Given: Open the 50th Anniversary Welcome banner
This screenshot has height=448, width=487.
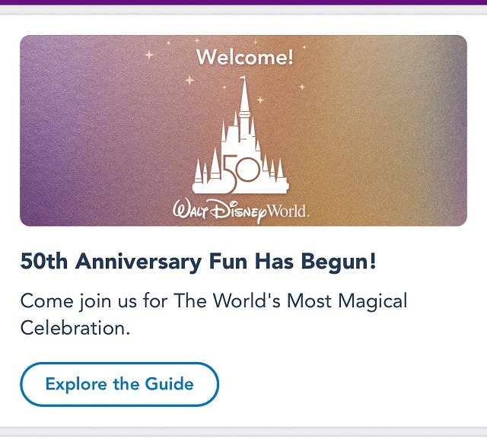Looking at the screenshot, I should [243, 130].
